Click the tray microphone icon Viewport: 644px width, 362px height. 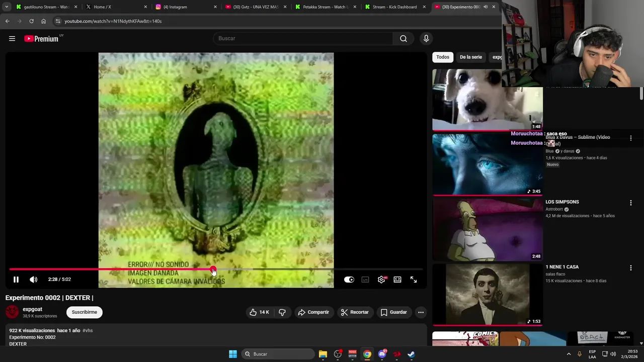580,354
